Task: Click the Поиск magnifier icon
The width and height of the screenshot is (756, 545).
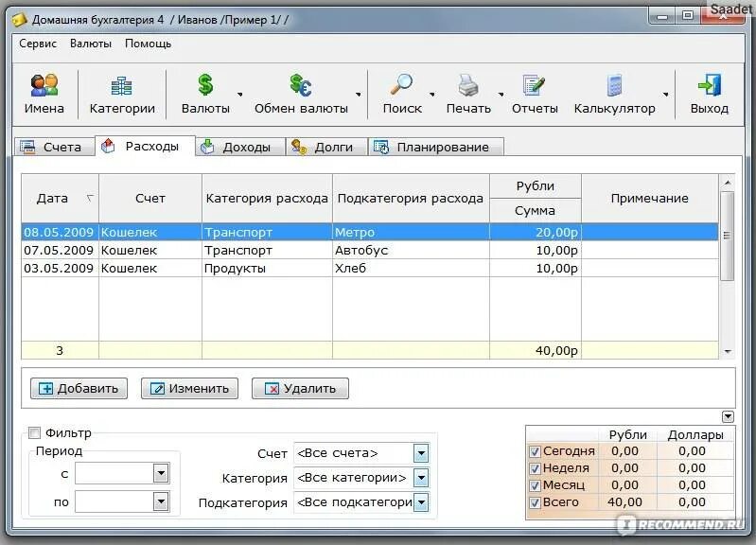Action: 401,84
